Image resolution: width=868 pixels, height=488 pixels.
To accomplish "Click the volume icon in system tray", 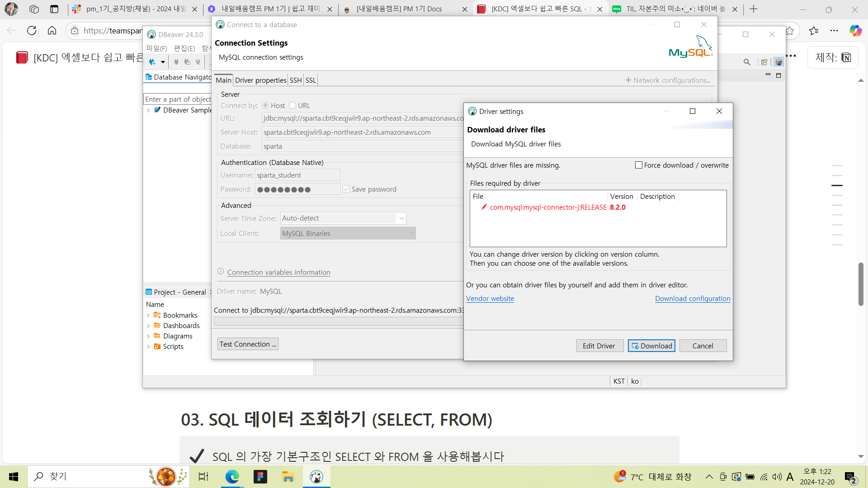I will (777, 477).
